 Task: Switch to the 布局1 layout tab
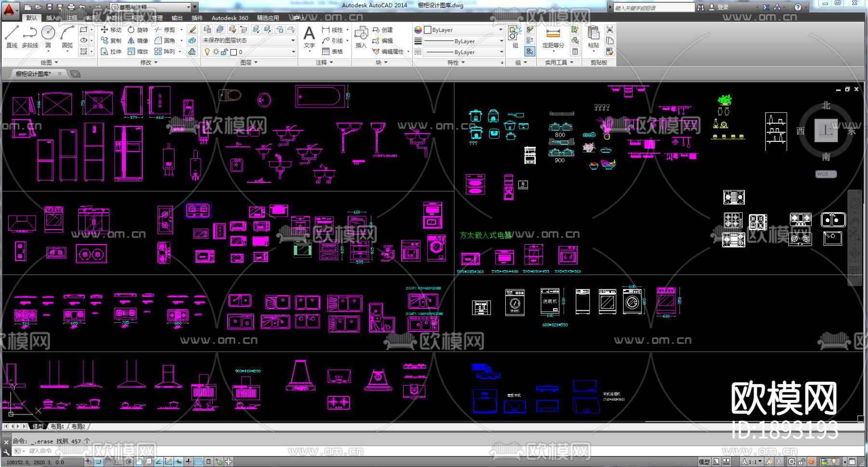point(57,426)
